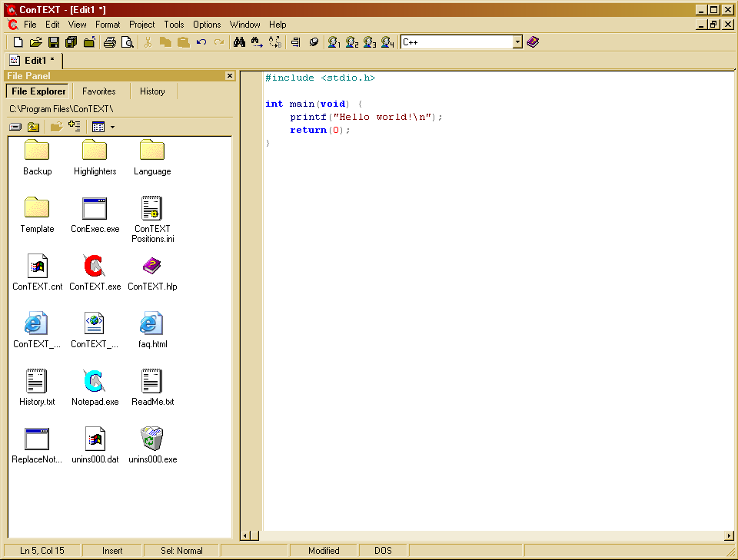Open the Help menu
Screen dimensions: 738x560
278,25
